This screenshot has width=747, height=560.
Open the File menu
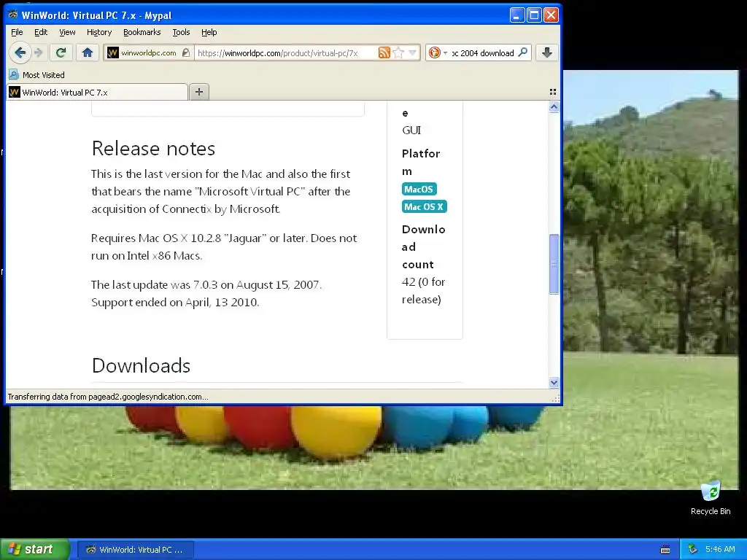pyautogui.click(x=17, y=32)
